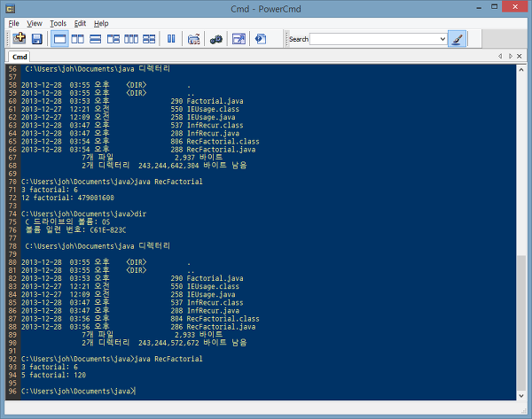Click the vertical scrollbar thumb
The width and height of the screenshot is (532, 419).
[x=521, y=322]
